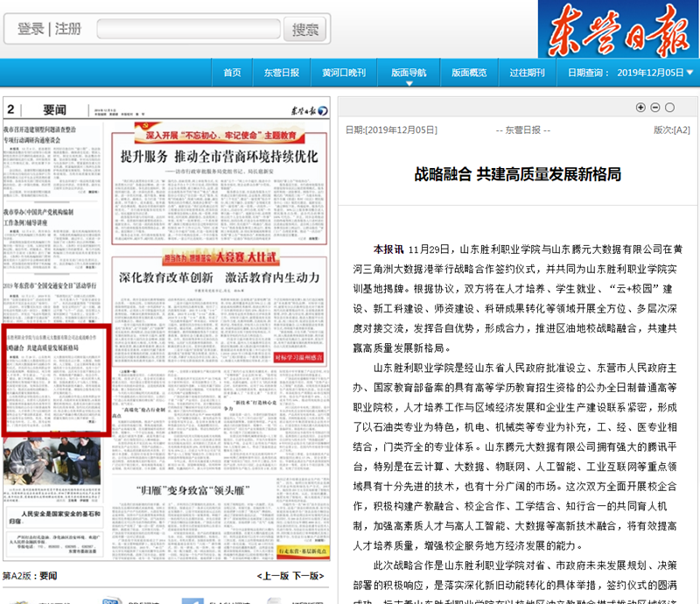700x604 pixels.
Task: Click the -- 东营日报 -- source label
Action: pyautogui.click(x=523, y=130)
